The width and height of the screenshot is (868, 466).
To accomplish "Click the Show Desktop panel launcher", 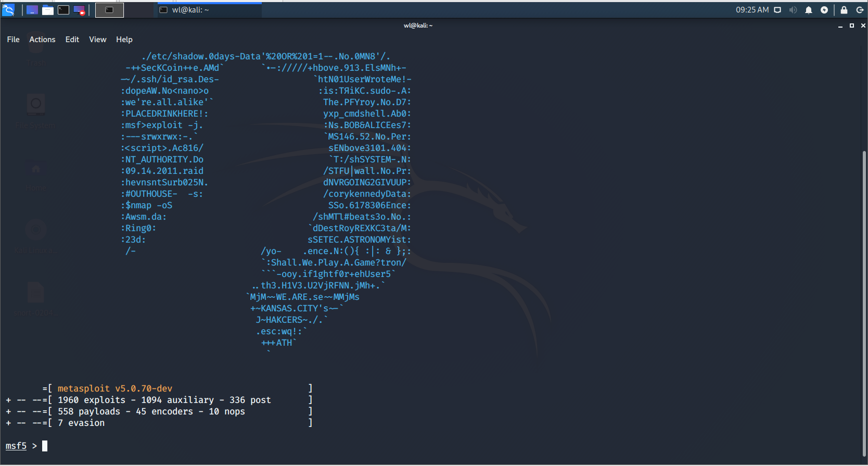I will pos(32,10).
